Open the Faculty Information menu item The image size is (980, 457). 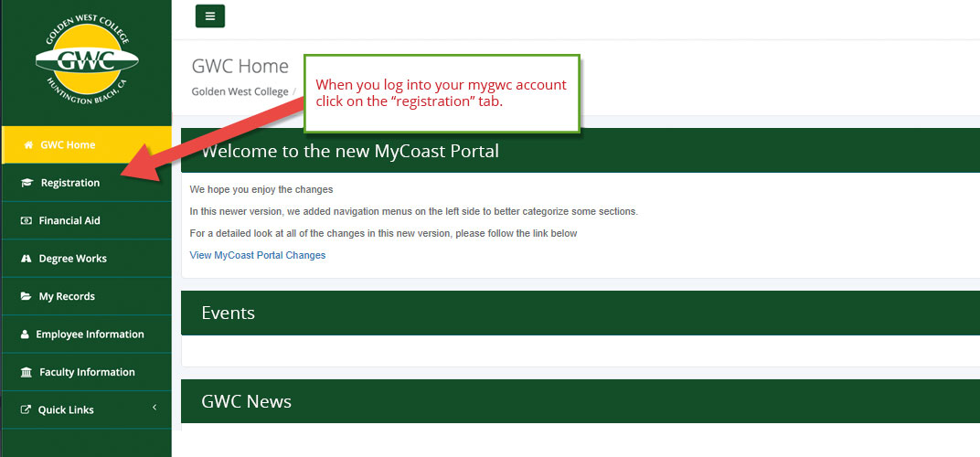86,372
